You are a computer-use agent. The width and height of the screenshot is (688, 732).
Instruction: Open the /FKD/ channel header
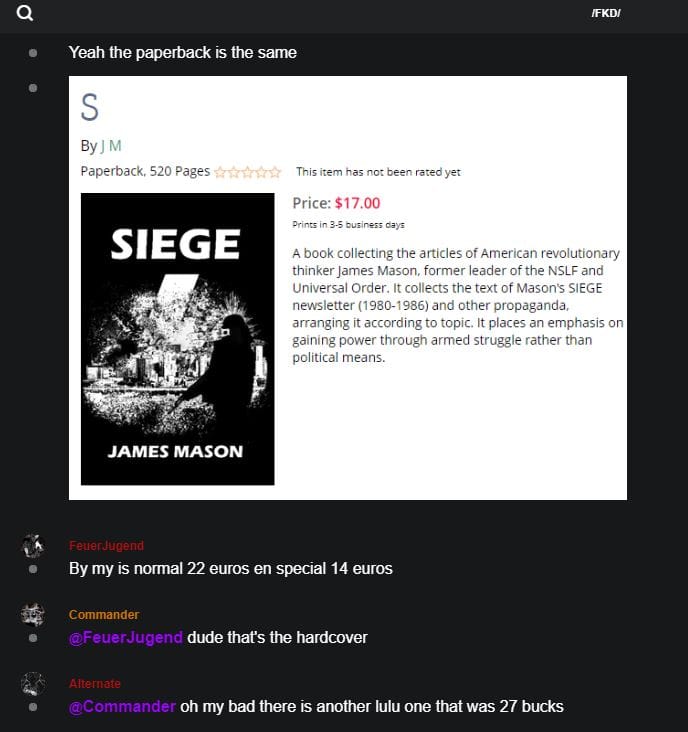tap(606, 13)
